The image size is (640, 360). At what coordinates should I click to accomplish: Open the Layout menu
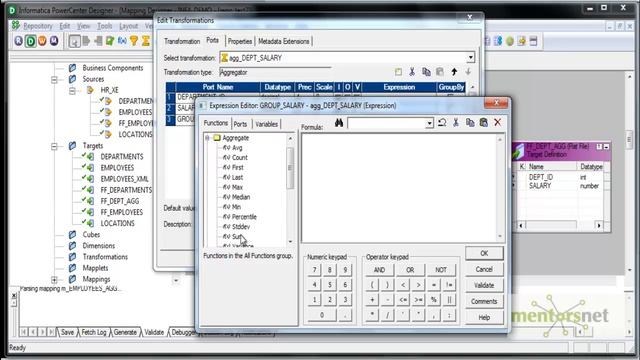pyautogui.click(x=129, y=26)
